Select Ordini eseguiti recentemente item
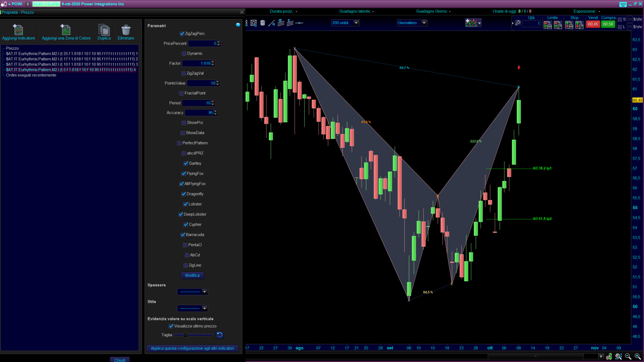 point(31,75)
